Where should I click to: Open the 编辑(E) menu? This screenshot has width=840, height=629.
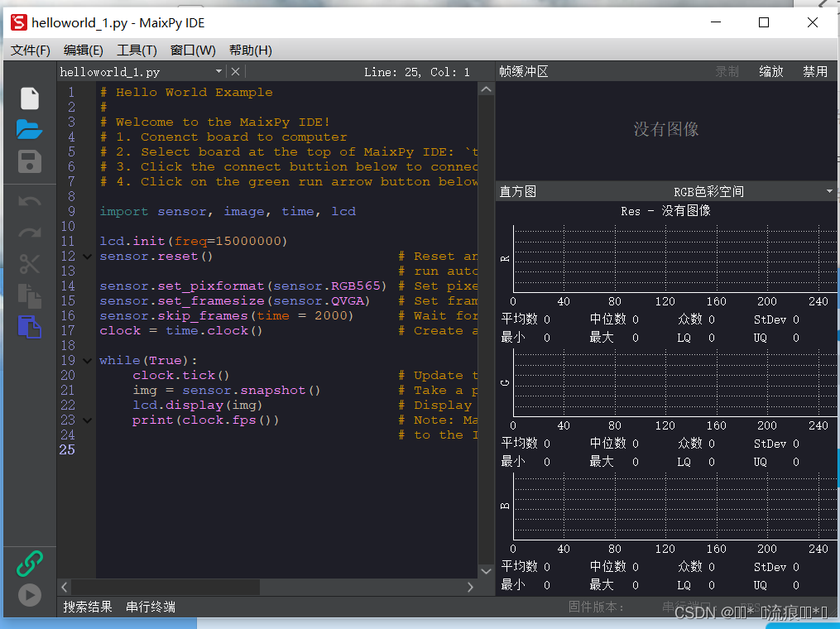point(83,50)
